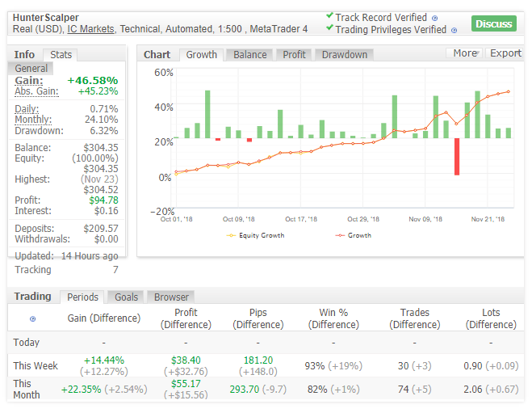
Task: Switch to the Stats tab
Action: coord(61,55)
